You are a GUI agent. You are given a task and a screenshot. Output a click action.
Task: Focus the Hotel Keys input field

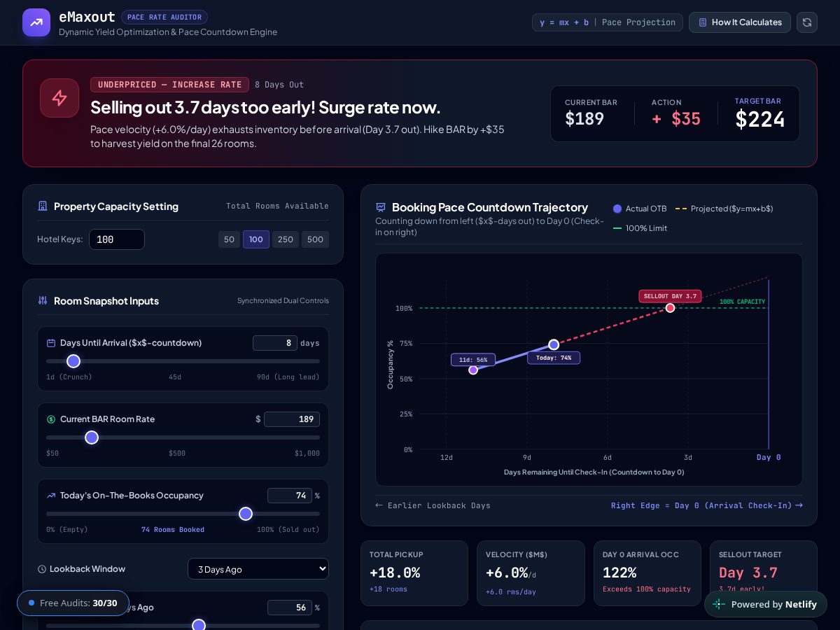[117, 239]
